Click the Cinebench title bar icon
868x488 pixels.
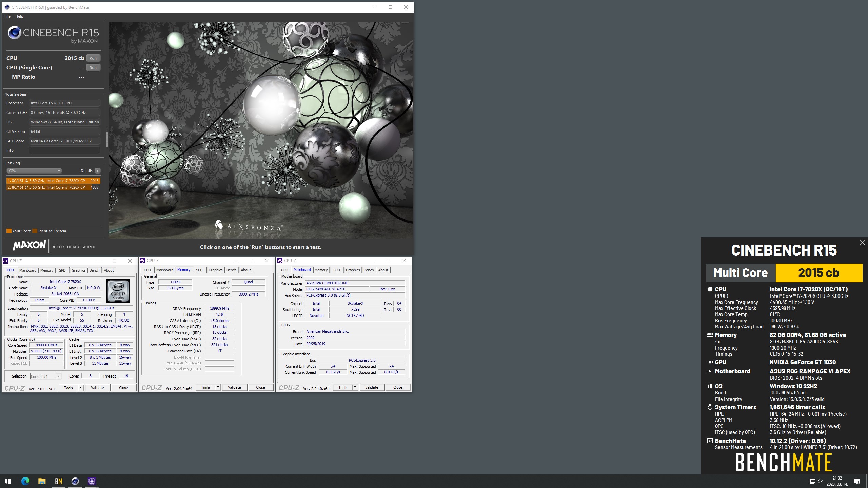pos(7,7)
